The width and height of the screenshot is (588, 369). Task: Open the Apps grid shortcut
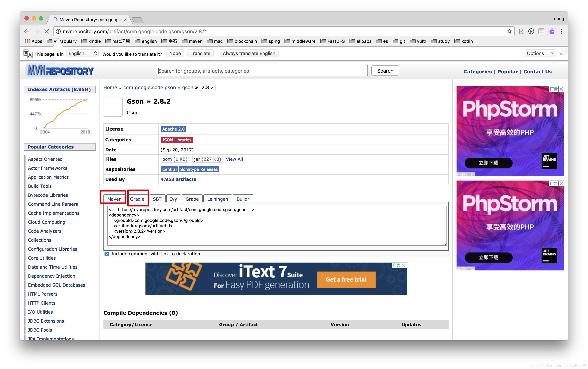click(33, 41)
